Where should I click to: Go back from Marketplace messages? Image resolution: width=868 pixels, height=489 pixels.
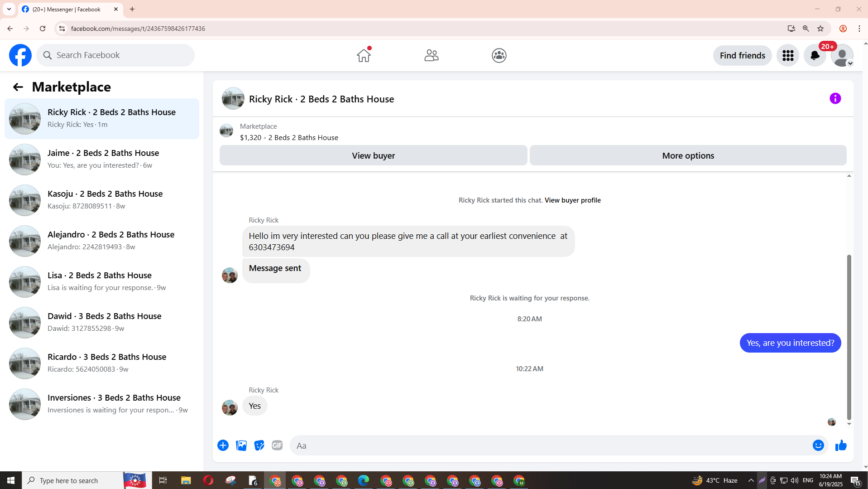[18, 87]
